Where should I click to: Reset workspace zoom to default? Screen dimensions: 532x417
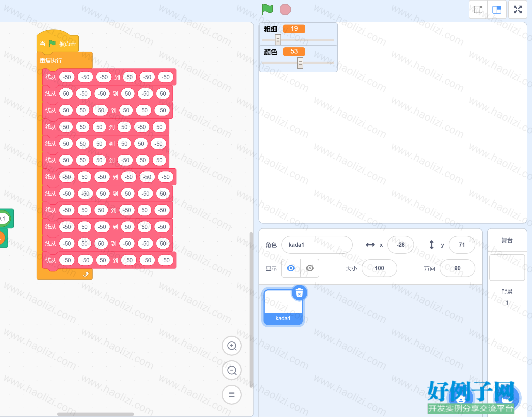coord(232,395)
